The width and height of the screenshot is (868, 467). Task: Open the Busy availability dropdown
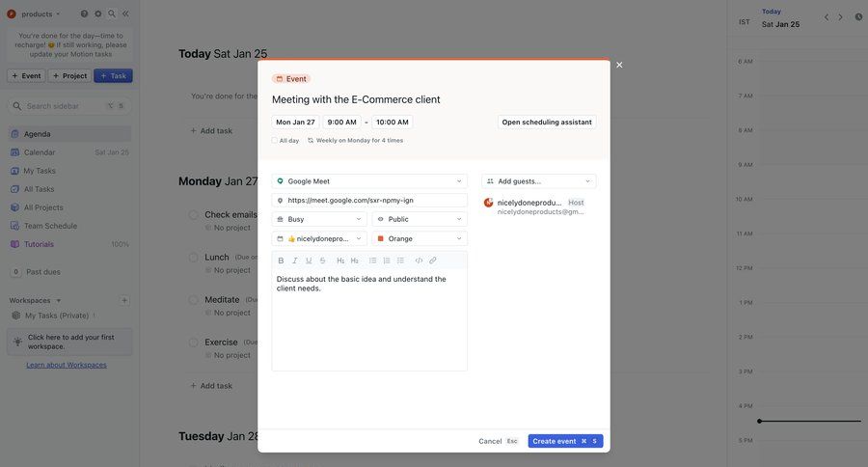(x=319, y=219)
